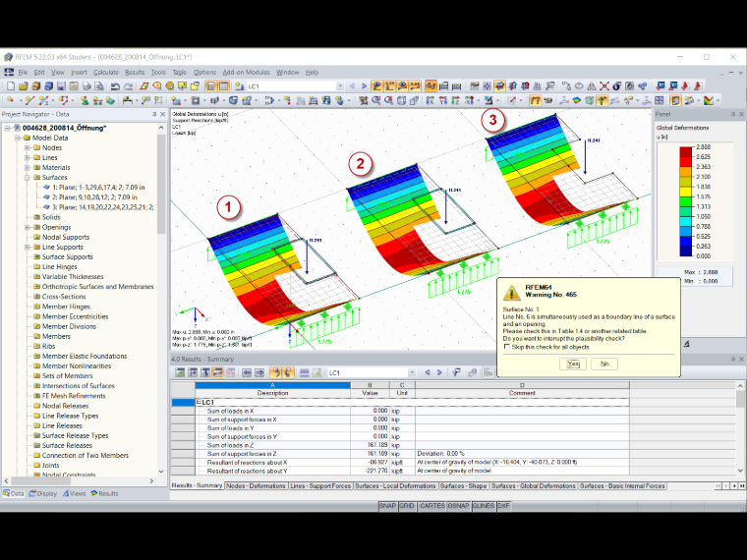Click previous arrow in results table toolbar
Screen dimensions: 747x560
[428, 372]
